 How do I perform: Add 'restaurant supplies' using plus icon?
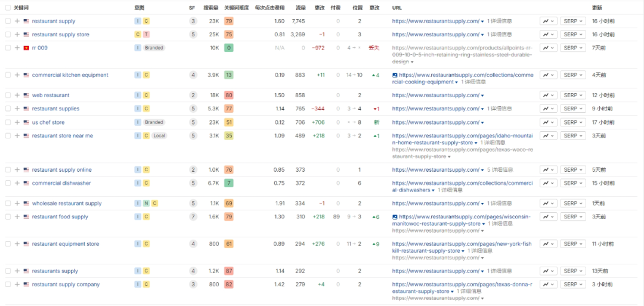[17, 109]
